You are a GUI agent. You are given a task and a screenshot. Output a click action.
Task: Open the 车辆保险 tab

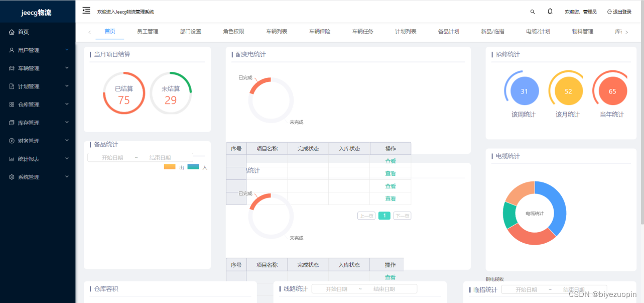pos(320,31)
